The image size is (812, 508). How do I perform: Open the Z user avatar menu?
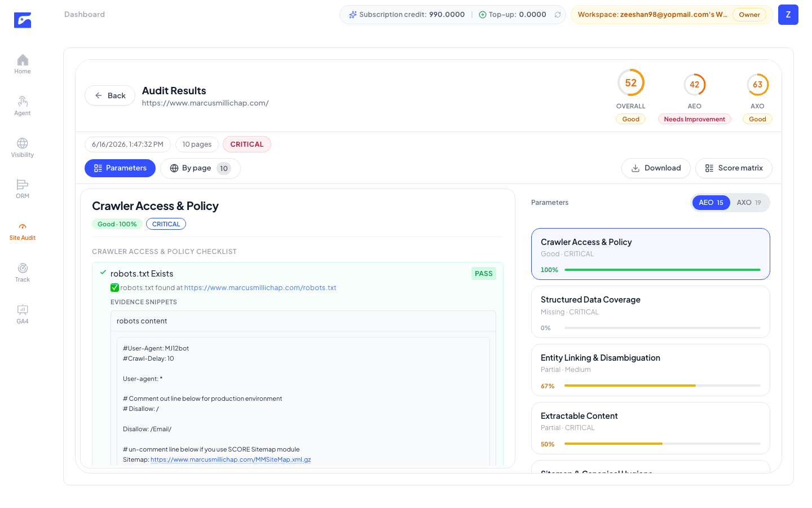pos(788,15)
